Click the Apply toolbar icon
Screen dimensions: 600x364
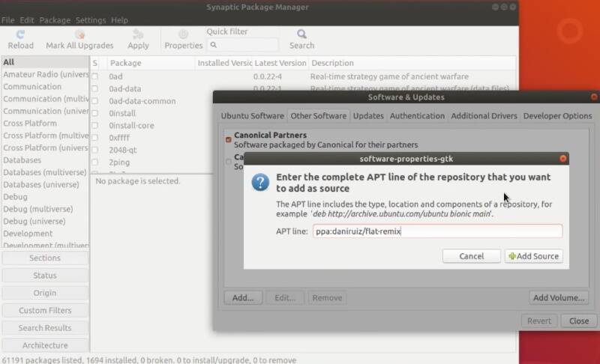click(x=138, y=34)
